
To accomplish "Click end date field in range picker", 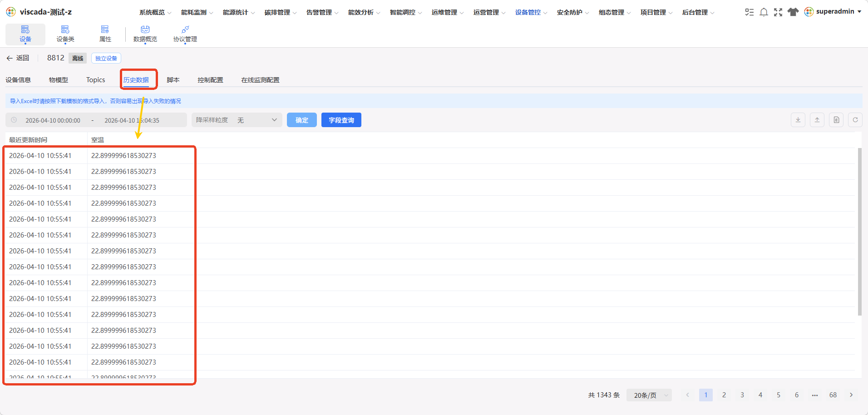I will [x=132, y=120].
